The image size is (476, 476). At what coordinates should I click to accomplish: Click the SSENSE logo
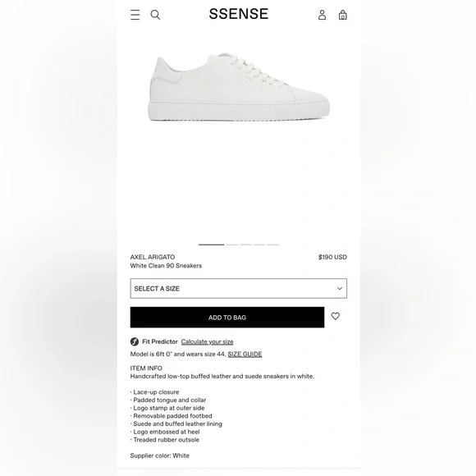click(239, 14)
